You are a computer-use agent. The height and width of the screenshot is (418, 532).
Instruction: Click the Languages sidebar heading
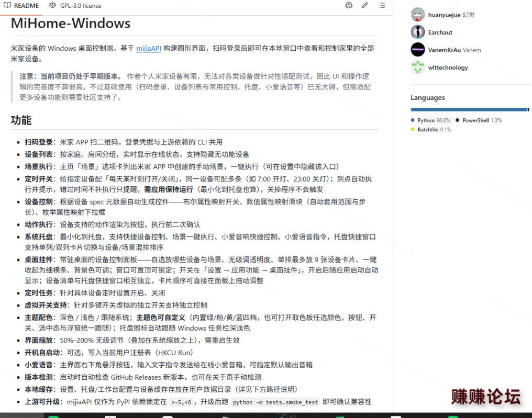[427, 98]
